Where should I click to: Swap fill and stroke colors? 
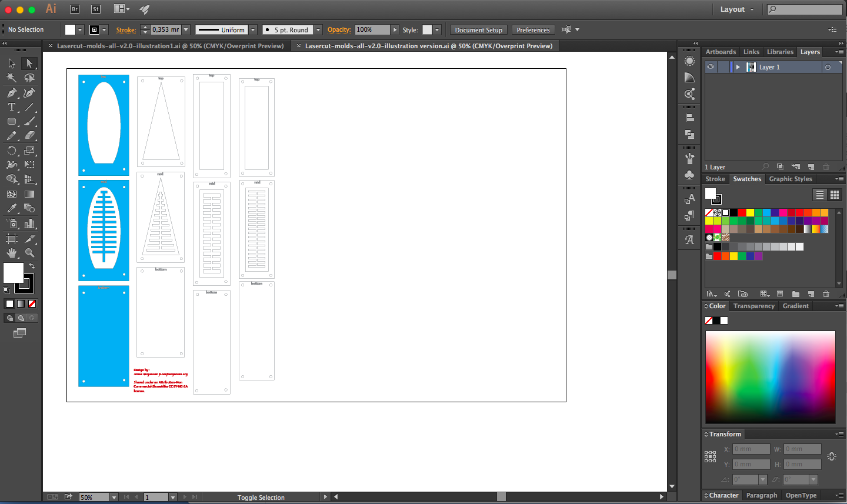[x=32, y=266]
